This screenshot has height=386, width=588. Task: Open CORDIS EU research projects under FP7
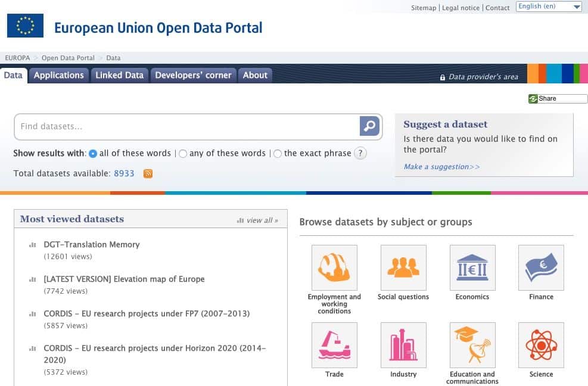[x=147, y=313]
